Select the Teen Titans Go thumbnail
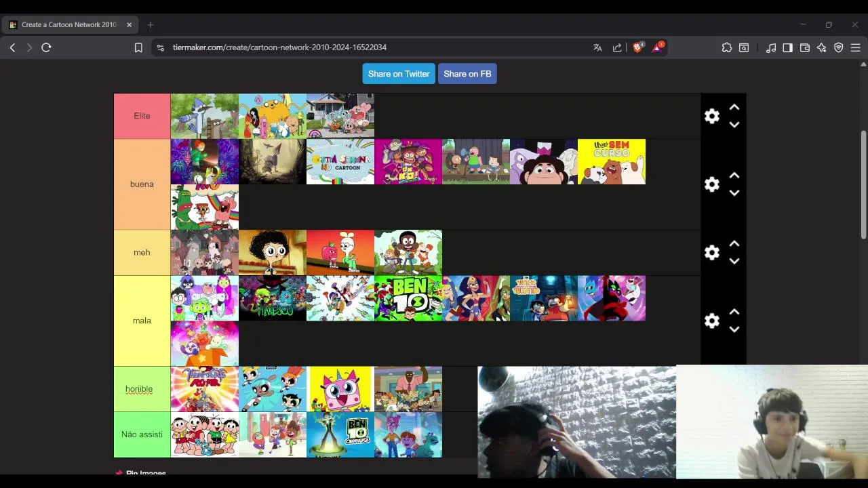The height and width of the screenshot is (488, 868). [205, 298]
